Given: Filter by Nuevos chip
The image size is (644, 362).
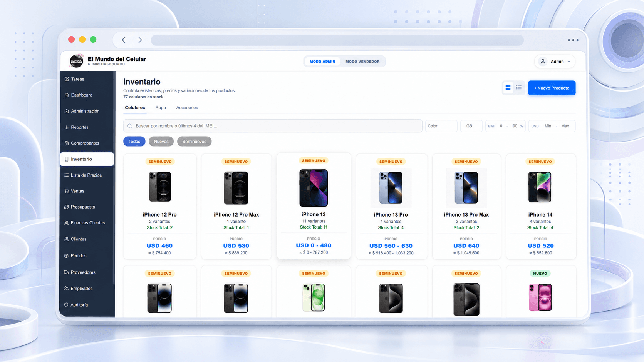Looking at the screenshot, I should tap(161, 142).
